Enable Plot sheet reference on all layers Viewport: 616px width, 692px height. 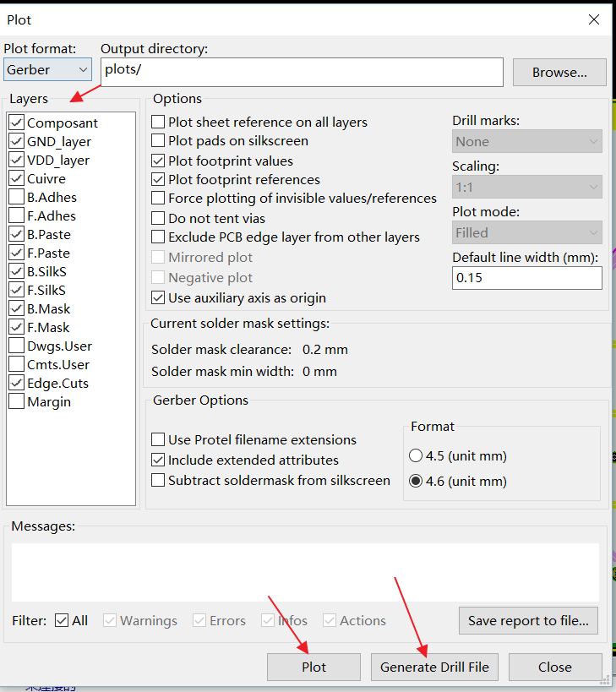click(x=158, y=123)
